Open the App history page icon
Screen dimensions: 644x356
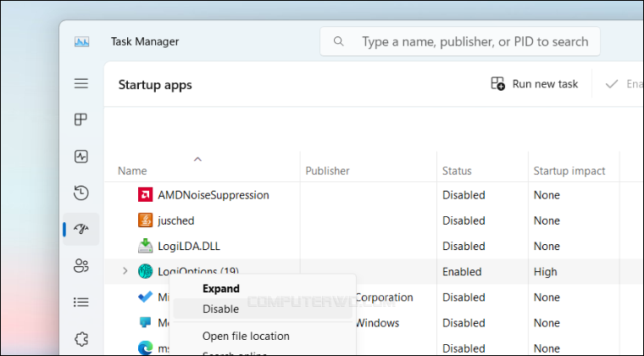[x=80, y=192]
